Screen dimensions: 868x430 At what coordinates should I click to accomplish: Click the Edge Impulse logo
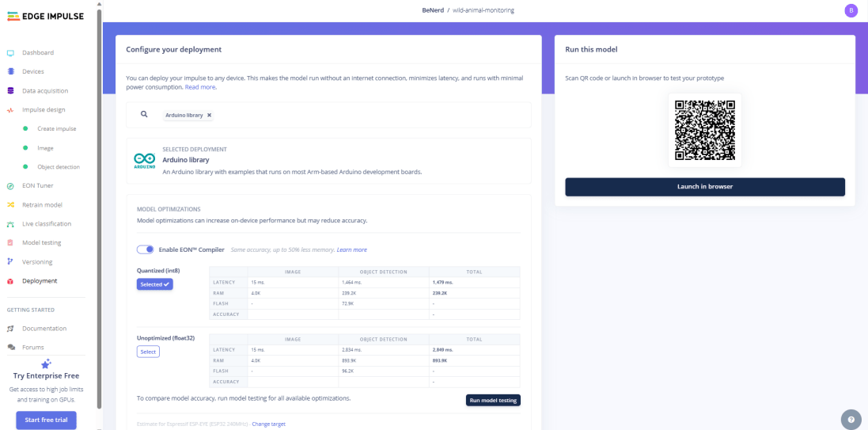click(x=45, y=17)
